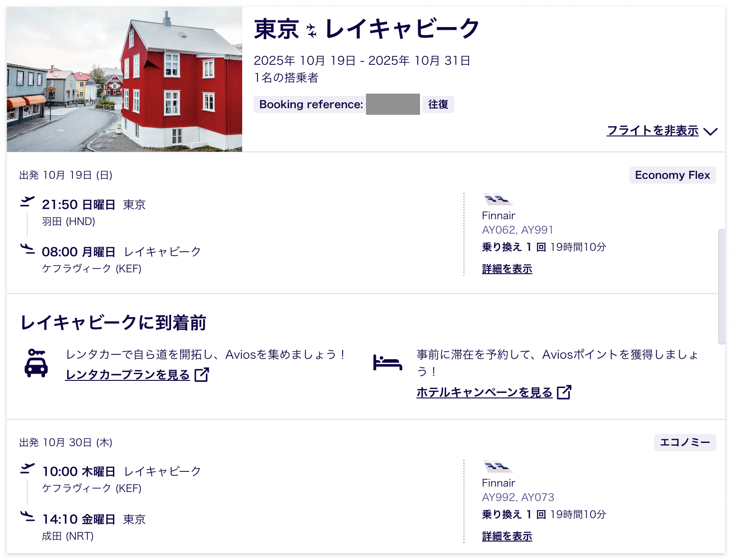Click the Reykjavik red house photo
Screen dimensions: 732x560
coord(124,79)
